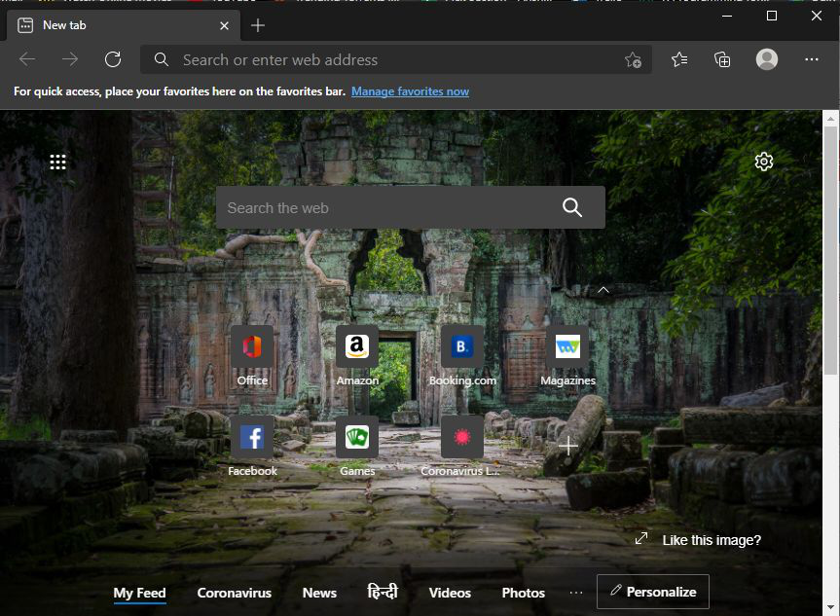This screenshot has height=616, width=840.
Task: Switch to the Coronavirus feed tab
Action: point(235,593)
